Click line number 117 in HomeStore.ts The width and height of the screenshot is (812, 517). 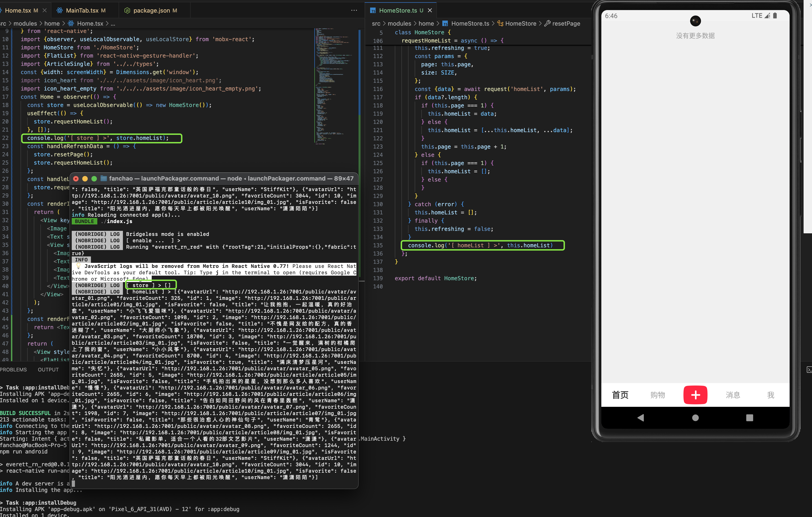tap(378, 97)
